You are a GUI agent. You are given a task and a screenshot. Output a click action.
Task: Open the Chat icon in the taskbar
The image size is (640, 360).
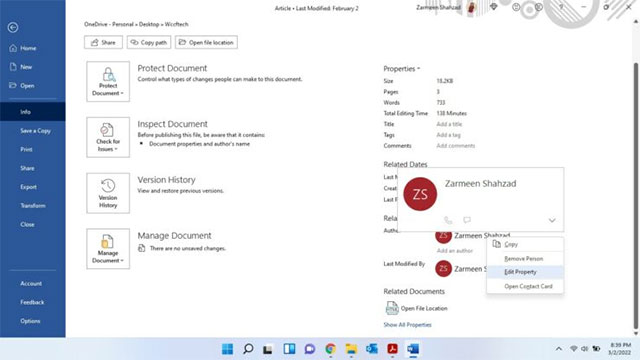(x=310, y=349)
